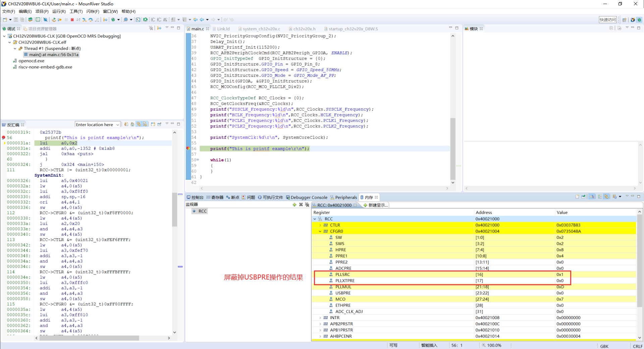Click the Back navigation arrow icon
The width and height of the screenshot is (644, 349).
point(202,20)
